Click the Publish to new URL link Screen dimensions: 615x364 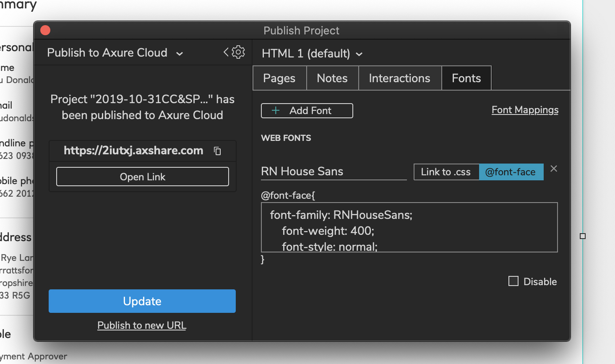point(142,325)
